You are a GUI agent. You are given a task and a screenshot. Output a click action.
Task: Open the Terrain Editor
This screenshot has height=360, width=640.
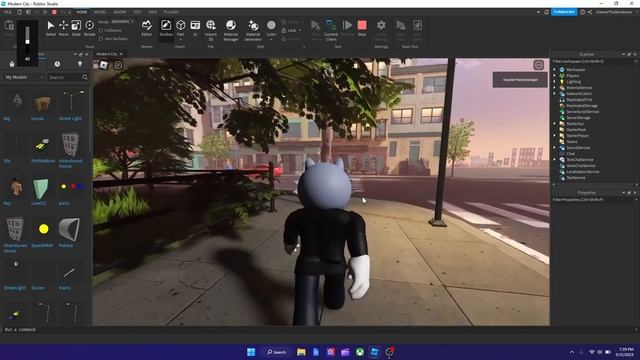[x=147, y=28]
